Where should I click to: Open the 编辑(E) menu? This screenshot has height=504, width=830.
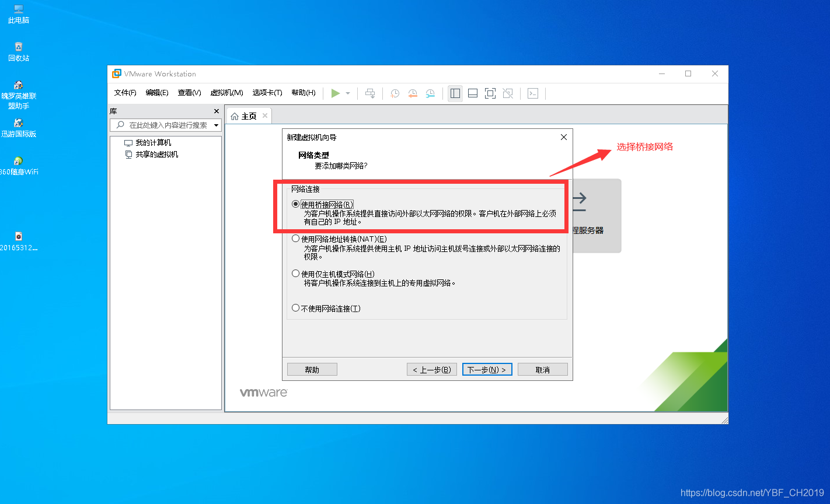pos(157,93)
